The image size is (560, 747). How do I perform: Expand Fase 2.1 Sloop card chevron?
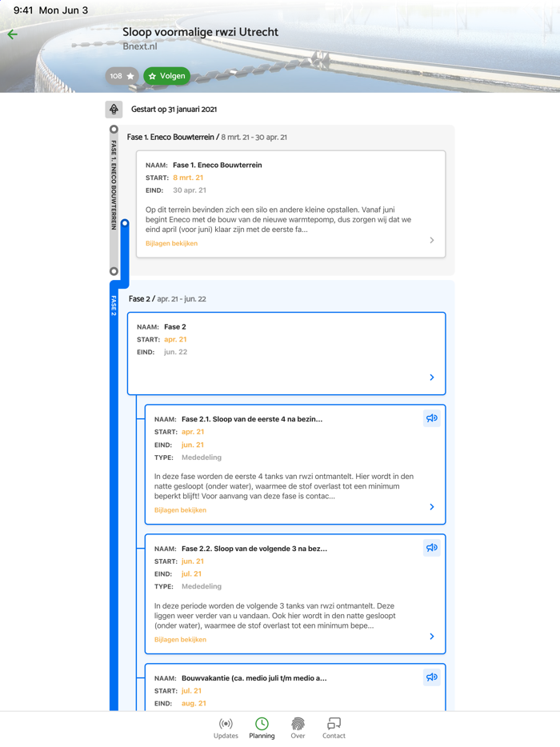(x=432, y=507)
